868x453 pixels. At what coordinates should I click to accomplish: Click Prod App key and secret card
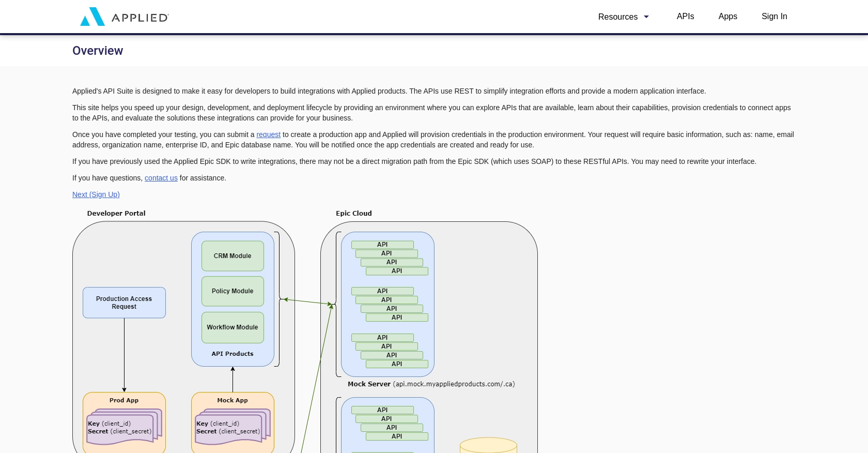coord(125,427)
